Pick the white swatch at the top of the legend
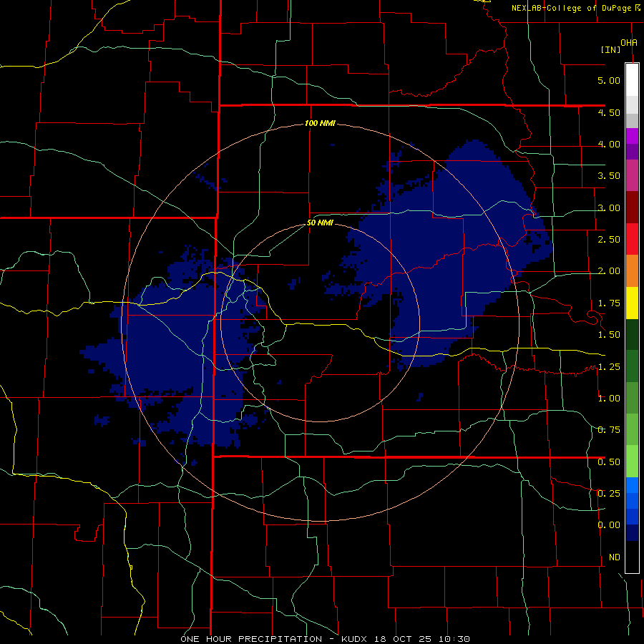This screenshot has height=644, width=644. pyautogui.click(x=632, y=79)
